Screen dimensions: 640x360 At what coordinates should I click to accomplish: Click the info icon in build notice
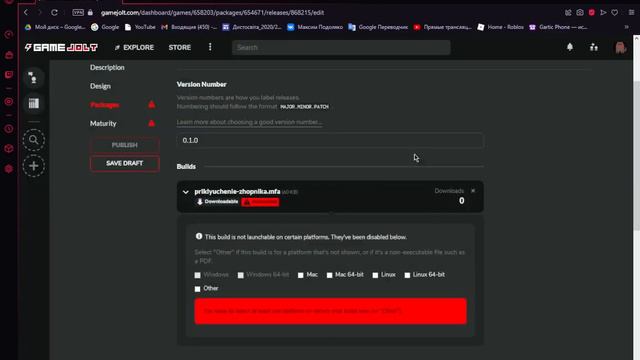(199, 236)
